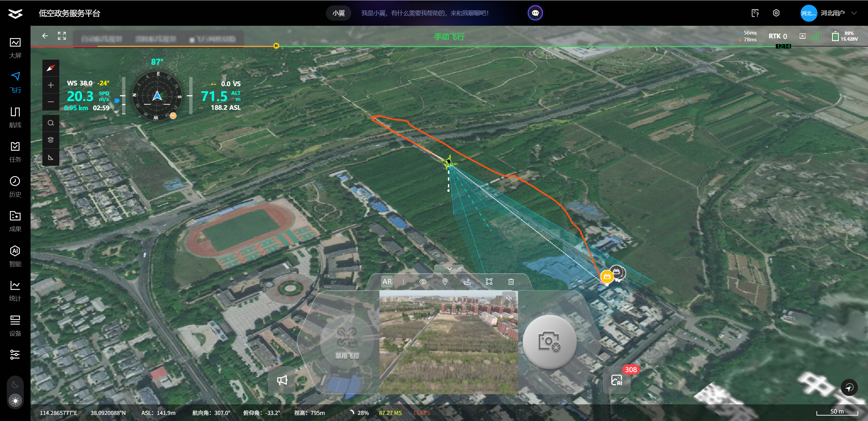Select the rectangle area selection tool
The width and height of the screenshot is (868, 421).
489,282
